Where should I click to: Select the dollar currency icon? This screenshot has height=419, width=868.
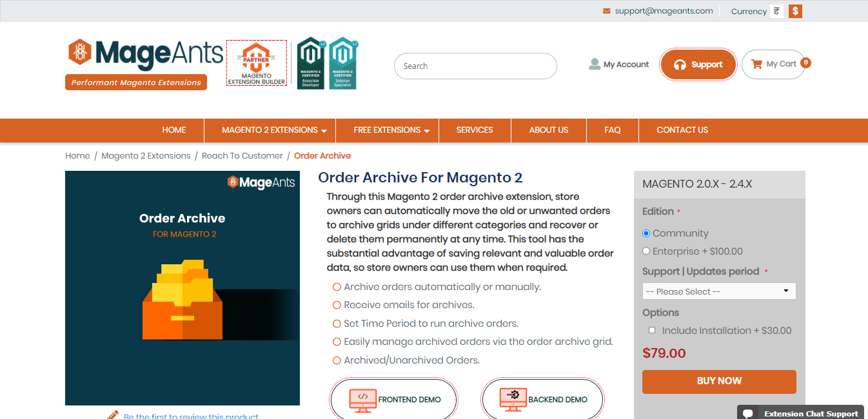794,11
